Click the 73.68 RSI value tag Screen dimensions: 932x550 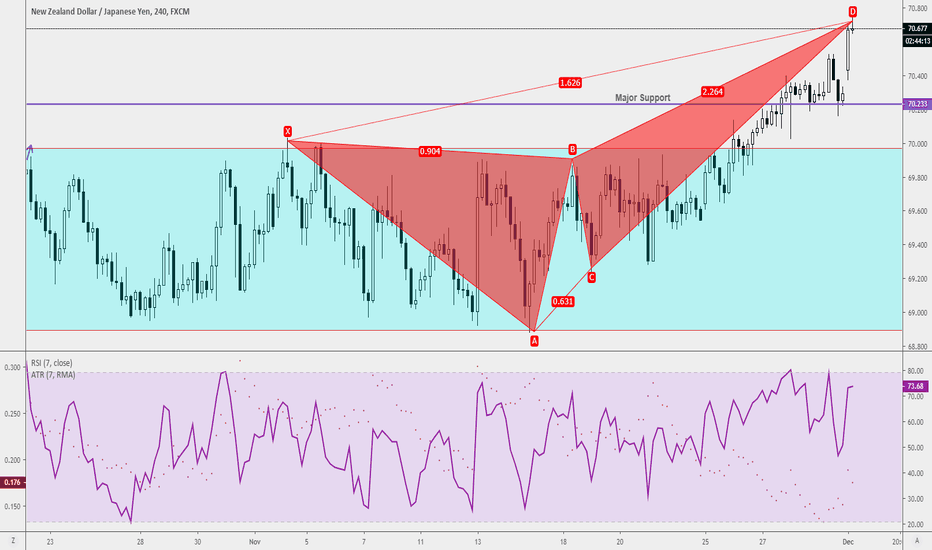(x=914, y=386)
